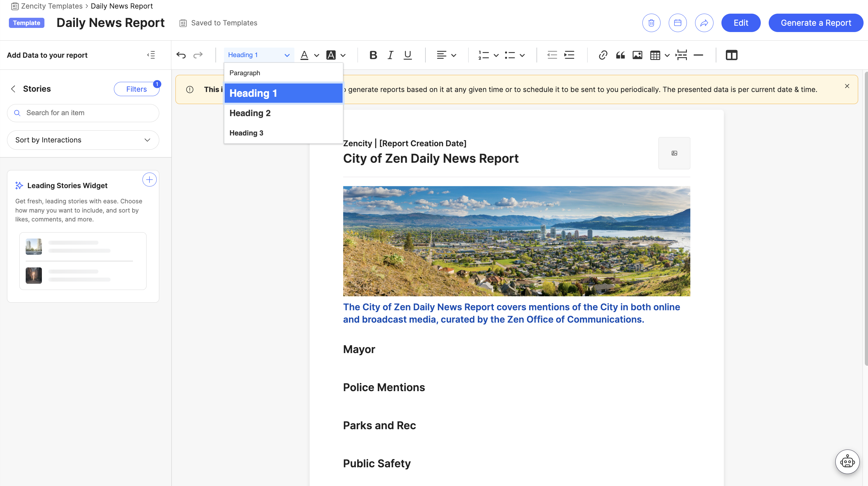Image resolution: width=868 pixels, height=486 pixels.
Task: Collapse the Add Data sidebar panel
Action: [x=151, y=55]
